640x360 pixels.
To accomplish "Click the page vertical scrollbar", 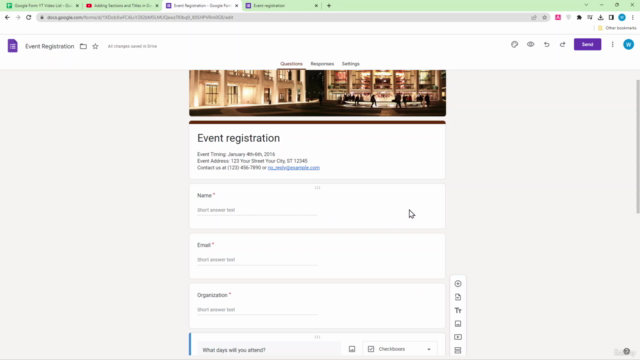I will tap(638, 146).
